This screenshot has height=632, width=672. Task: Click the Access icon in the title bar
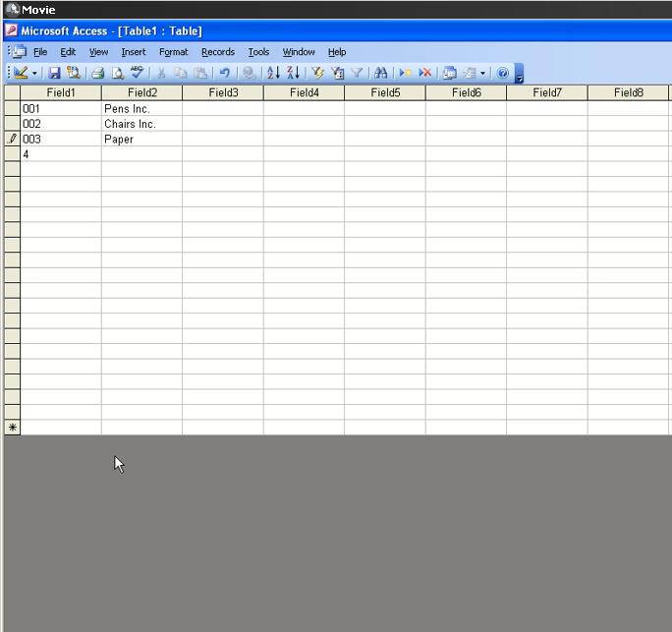pos(12,30)
